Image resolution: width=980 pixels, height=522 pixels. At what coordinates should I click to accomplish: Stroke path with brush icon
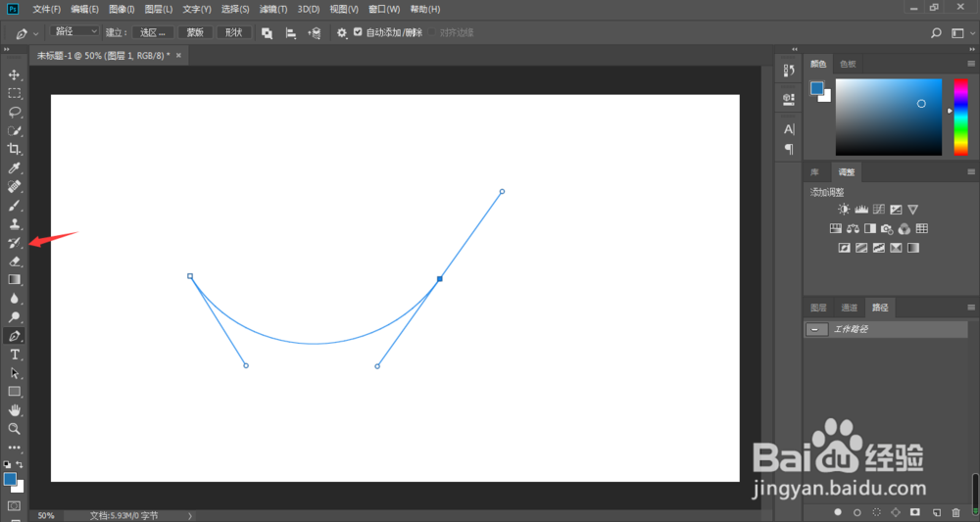(x=857, y=512)
